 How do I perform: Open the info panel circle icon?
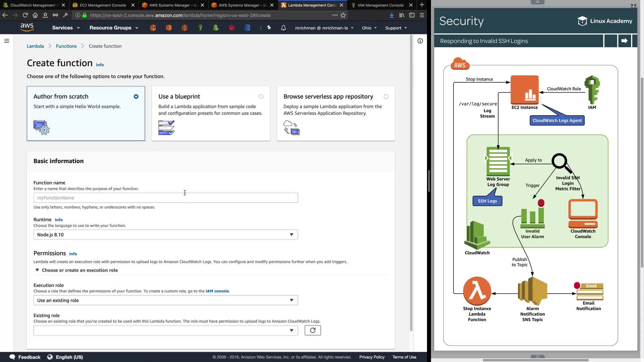point(420,41)
